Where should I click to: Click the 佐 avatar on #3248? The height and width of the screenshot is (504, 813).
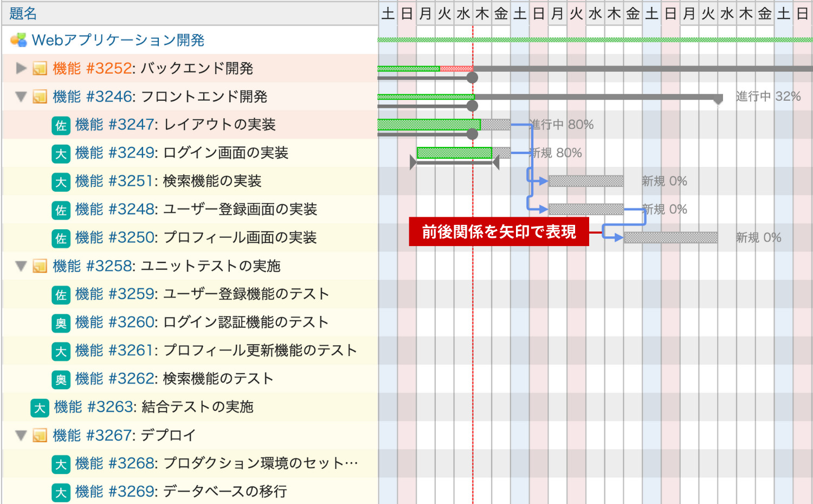coord(61,210)
